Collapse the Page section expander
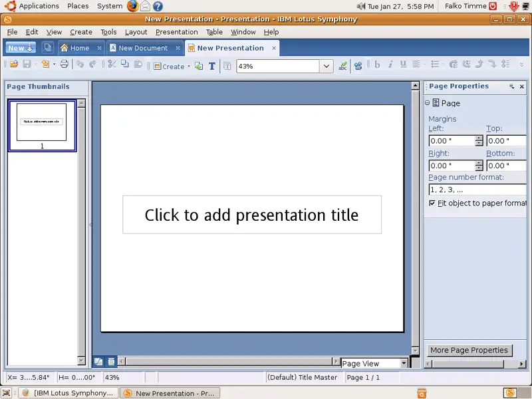532x399 pixels. (428, 103)
